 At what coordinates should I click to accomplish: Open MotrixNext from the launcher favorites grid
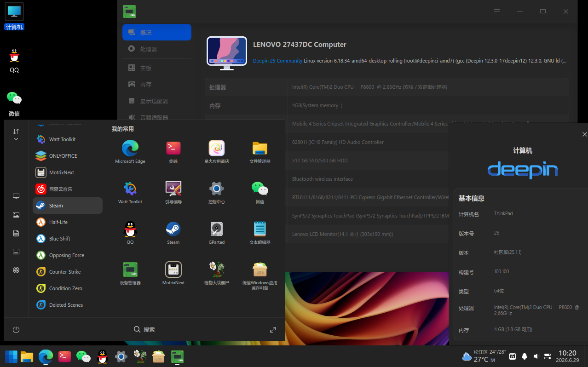(x=173, y=273)
